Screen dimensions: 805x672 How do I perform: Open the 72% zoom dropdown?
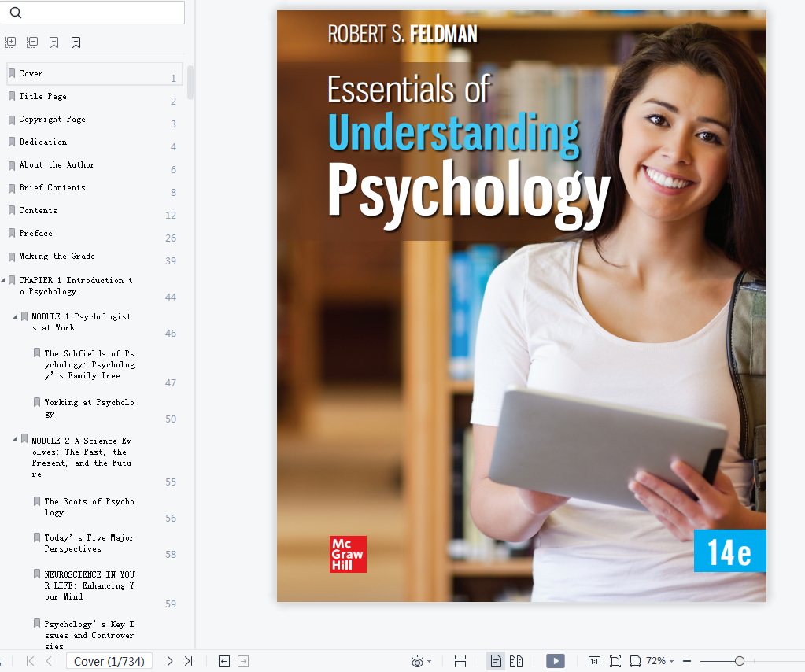click(659, 661)
